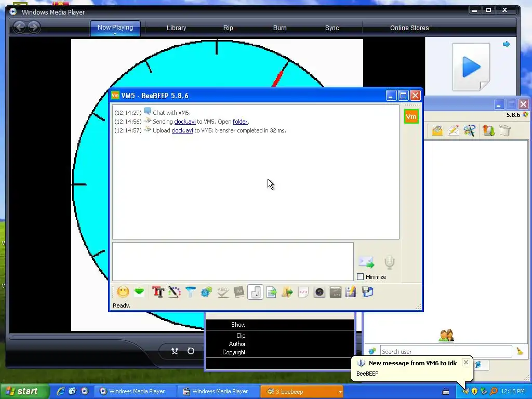532x399 pixels.
Task: Click the blue floppy disks icon in chat toolbar
Action: click(x=367, y=292)
